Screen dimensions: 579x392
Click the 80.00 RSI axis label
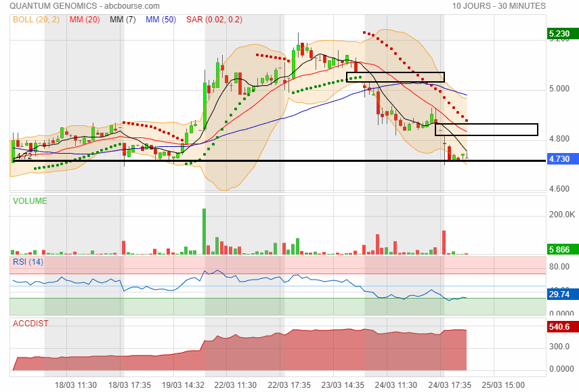(x=559, y=267)
